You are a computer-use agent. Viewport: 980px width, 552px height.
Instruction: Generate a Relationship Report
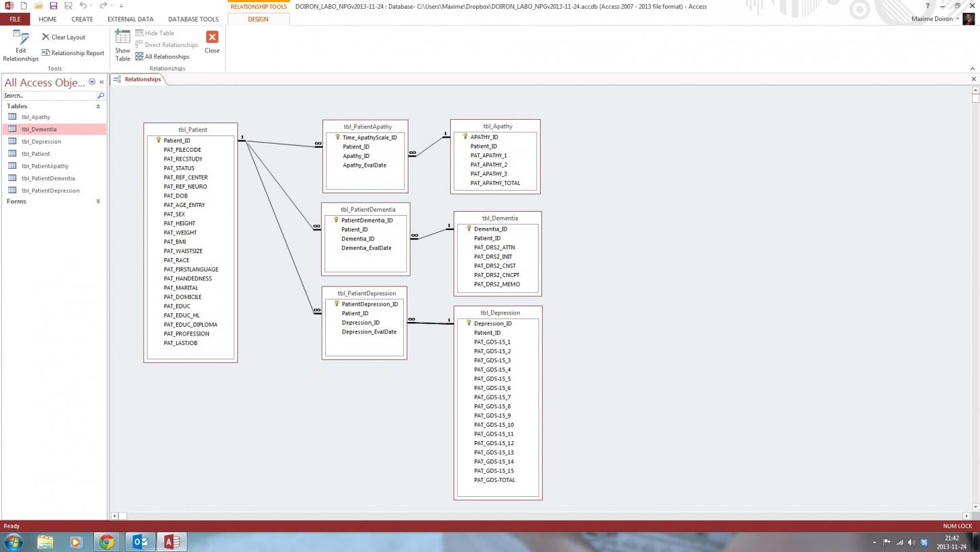tap(73, 53)
